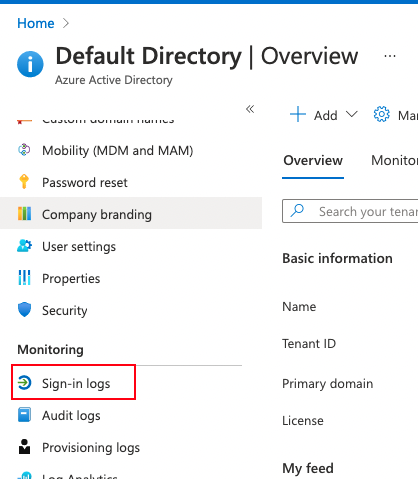Click the Manage gear icon in toolbar
This screenshot has height=479, width=418.
[x=381, y=115]
